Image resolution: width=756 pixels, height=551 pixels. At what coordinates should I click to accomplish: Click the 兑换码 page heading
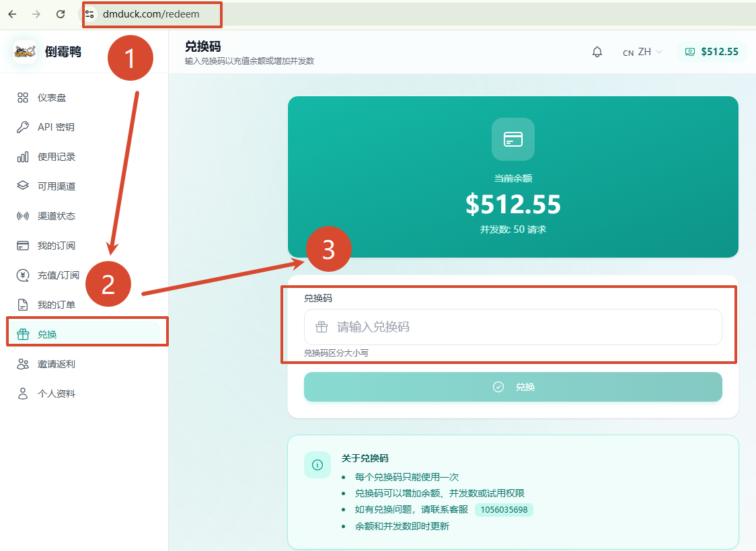tap(203, 46)
